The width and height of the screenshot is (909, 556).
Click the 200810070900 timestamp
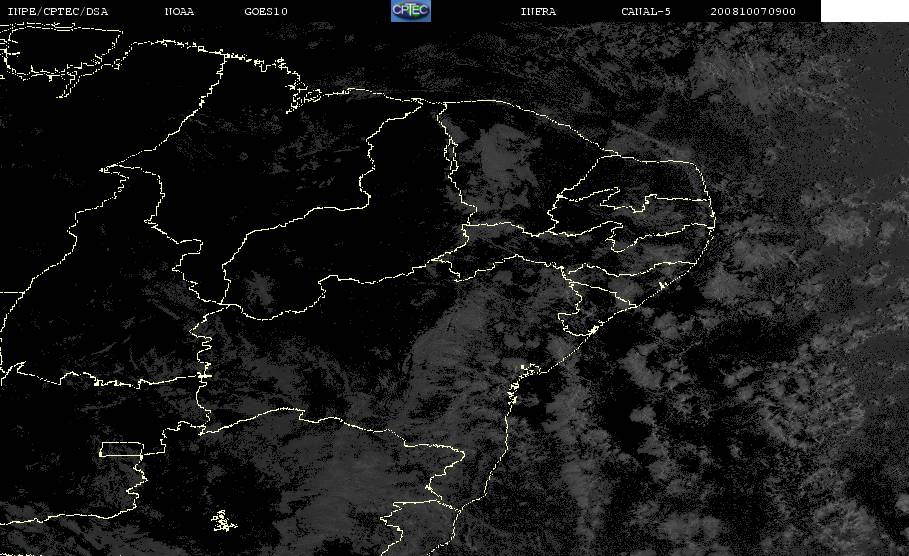753,11
